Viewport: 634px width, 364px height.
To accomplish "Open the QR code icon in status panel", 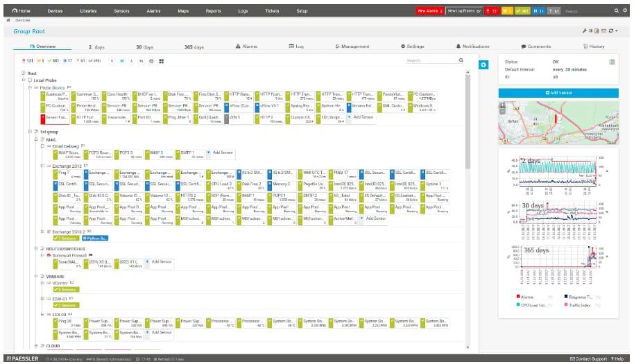I will (612, 62).
